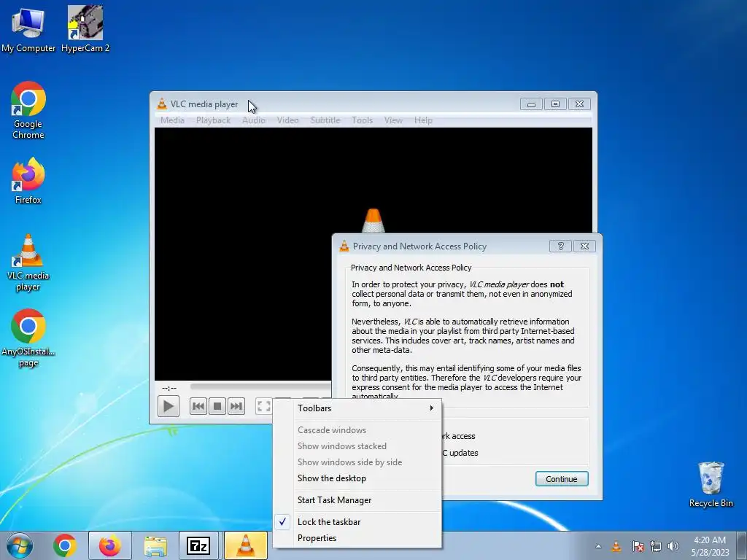Open Windows Explorer from the taskbar
The width and height of the screenshot is (747, 560).
pos(155,545)
